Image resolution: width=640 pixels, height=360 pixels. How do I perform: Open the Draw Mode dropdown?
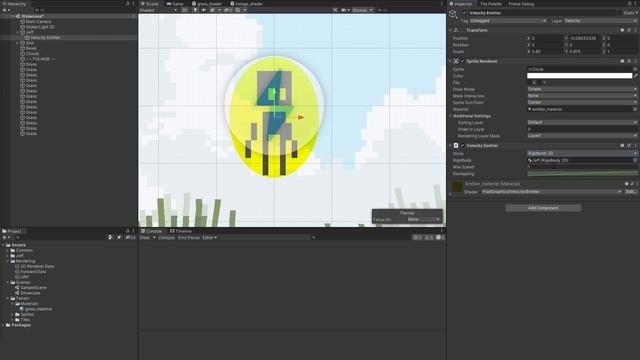(x=582, y=89)
